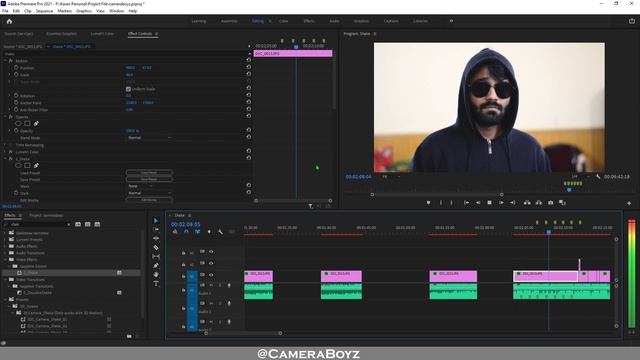Select the Opacity free-draw bezier pen mask
Viewport: 640px width, 360px height.
tap(36, 123)
